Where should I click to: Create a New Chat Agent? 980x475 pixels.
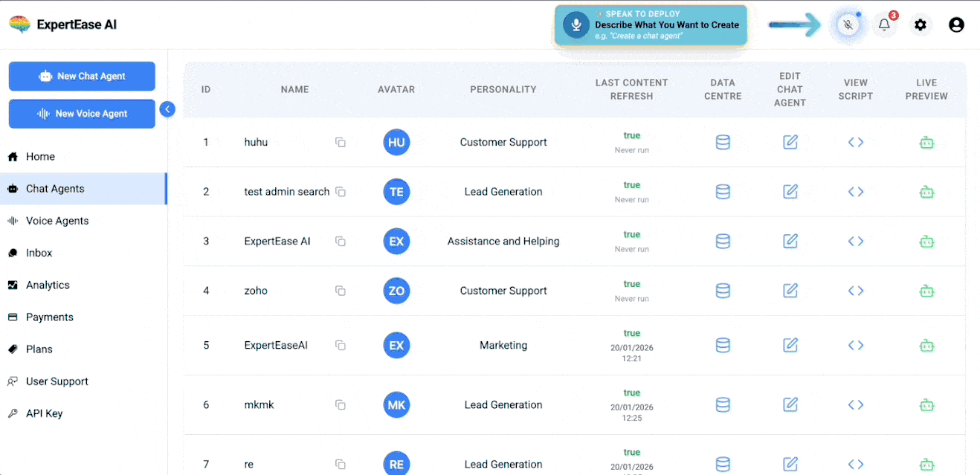(x=82, y=76)
